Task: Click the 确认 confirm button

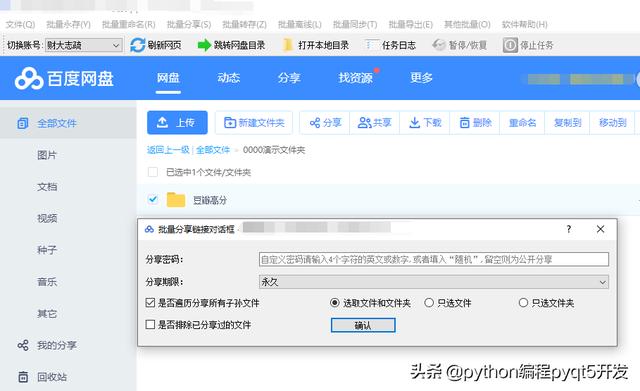Action: (363, 325)
